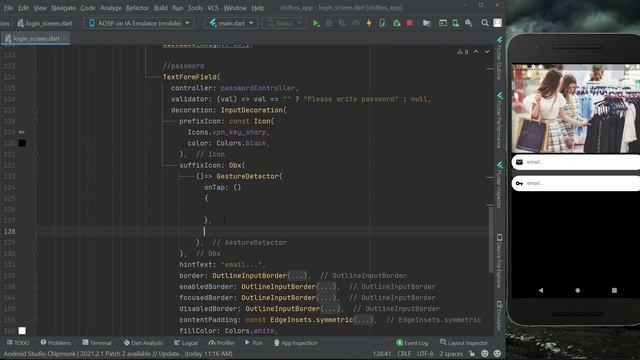
Task: Go to previous highlighted error arrow
Action: pos(476,52)
